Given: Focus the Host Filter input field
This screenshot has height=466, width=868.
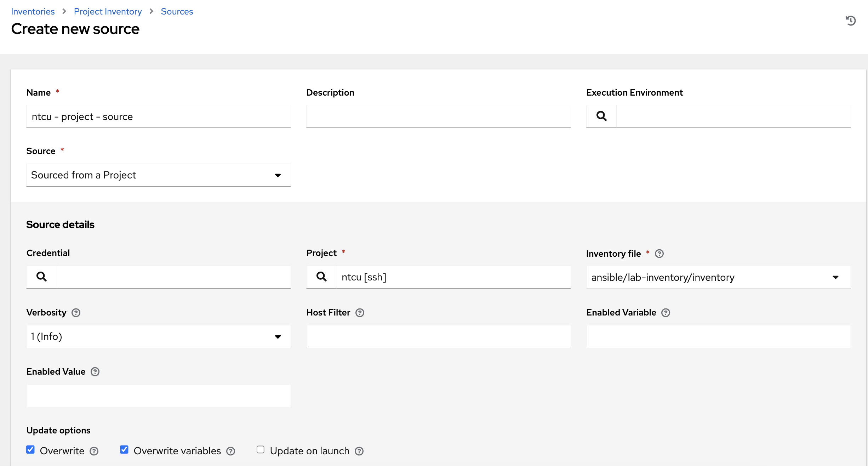Looking at the screenshot, I should coord(438,336).
